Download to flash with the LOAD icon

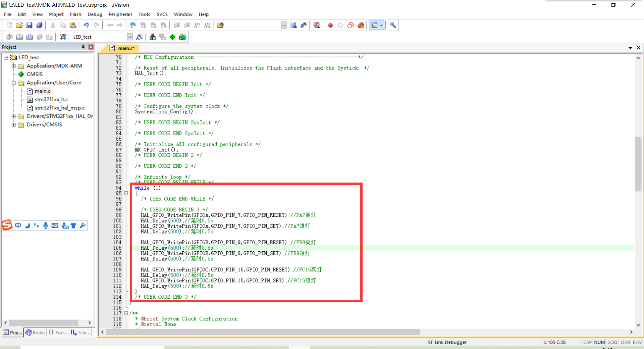(x=63, y=37)
